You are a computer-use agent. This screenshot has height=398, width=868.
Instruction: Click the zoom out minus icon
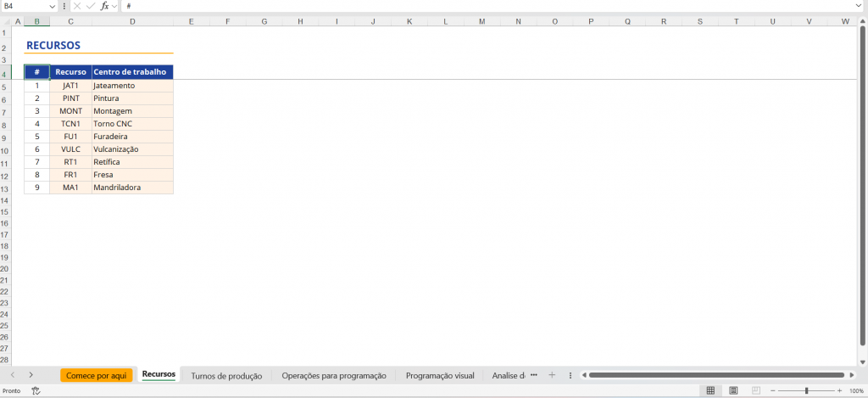click(772, 390)
